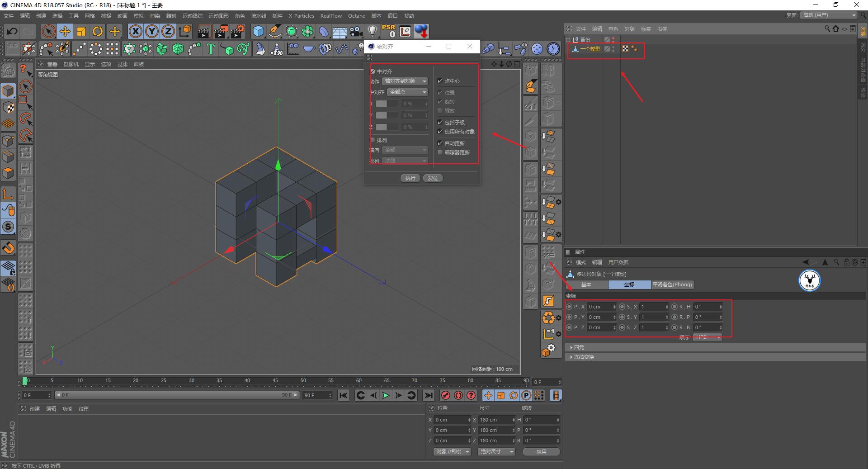
Task: Click the light bulb icon
Action: (x=372, y=31)
